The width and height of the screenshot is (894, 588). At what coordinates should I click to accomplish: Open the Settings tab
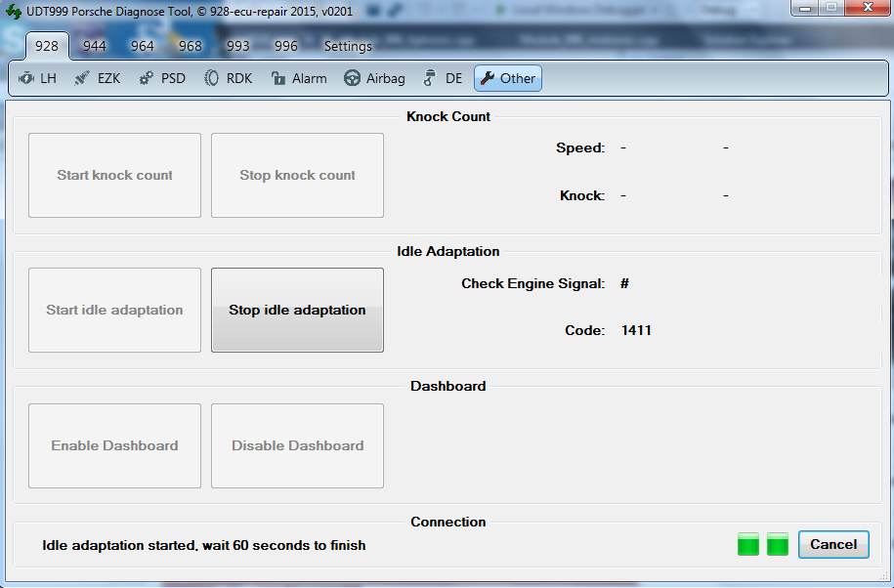coord(348,46)
